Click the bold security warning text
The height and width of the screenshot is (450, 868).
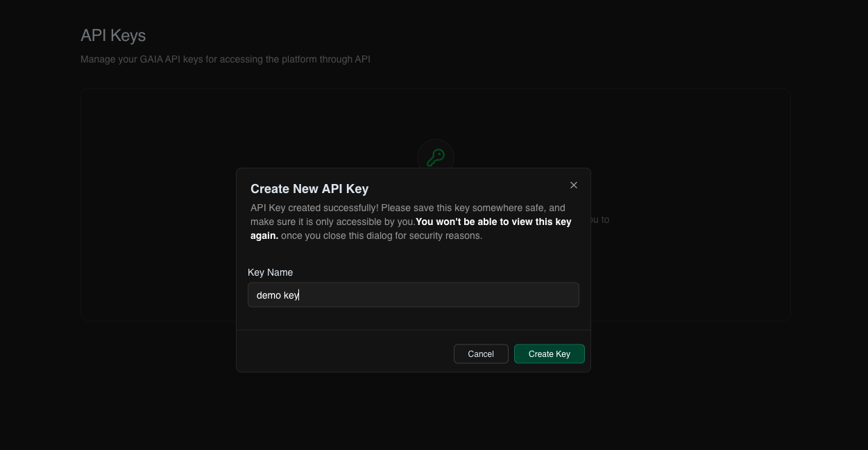point(493,222)
